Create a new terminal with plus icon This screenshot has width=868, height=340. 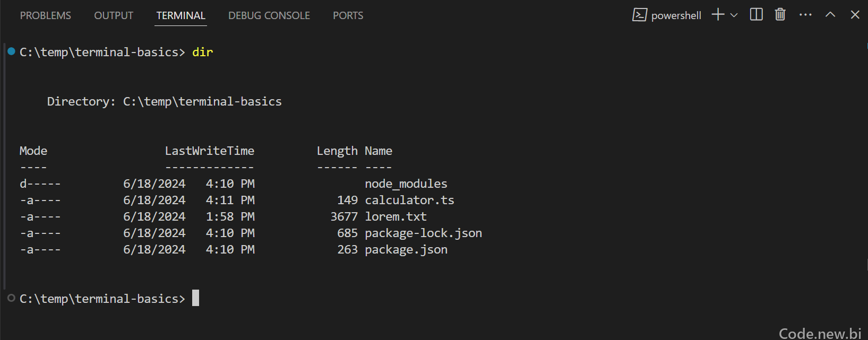[x=718, y=14]
